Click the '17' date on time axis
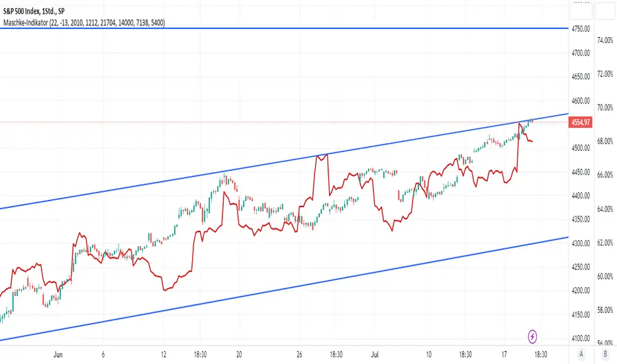617x364 pixels. pyautogui.click(x=504, y=355)
